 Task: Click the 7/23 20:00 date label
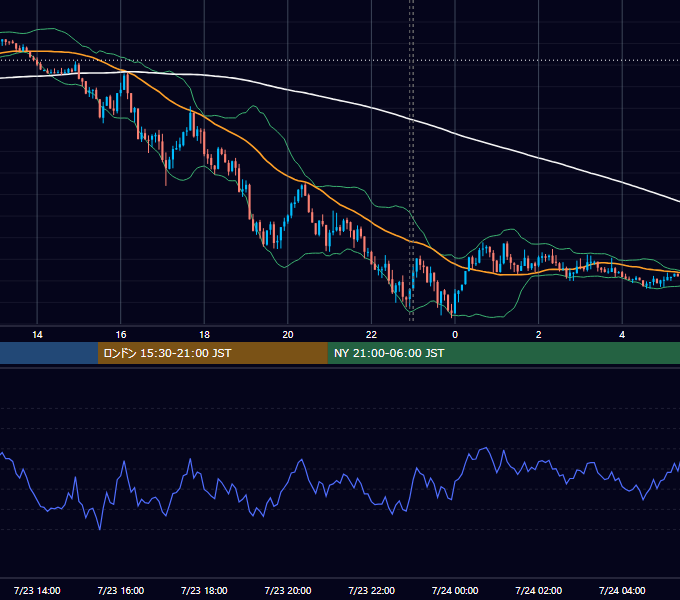[x=288, y=590]
